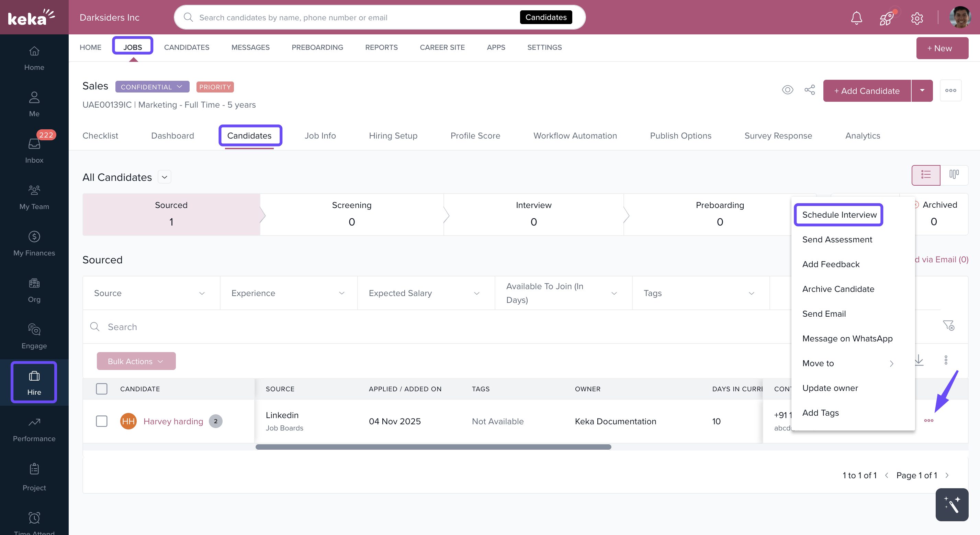Expand the Bulk Actions dropdown
The height and width of the screenshot is (535, 980).
[x=136, y=361]
